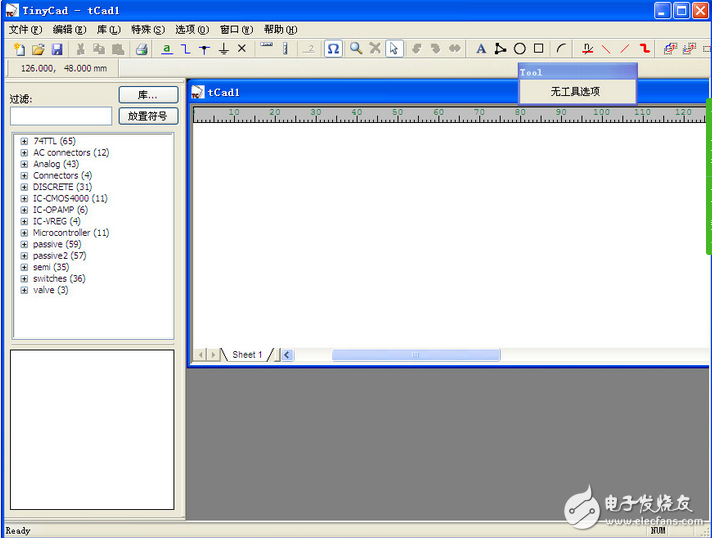Image resolution: width=712 pixels, height=538 pixels.
Task: Click the Print icon in toolbar
Action: coord(142,49)
